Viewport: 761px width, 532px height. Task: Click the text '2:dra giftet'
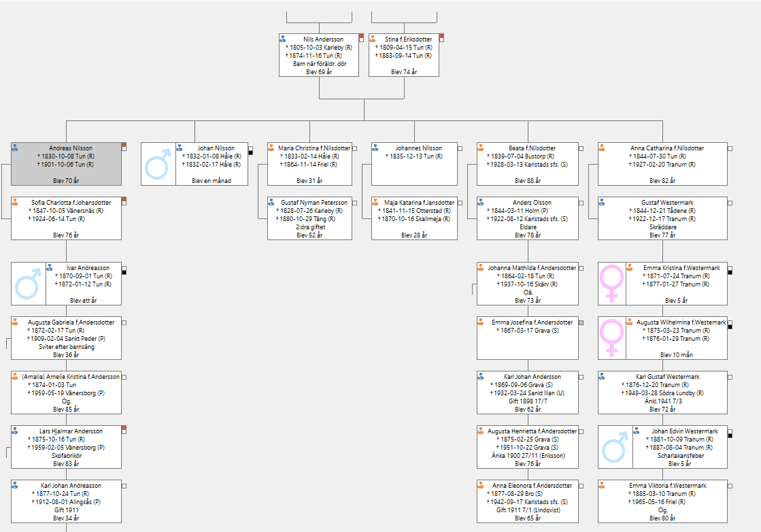click(x=310, y=227)
